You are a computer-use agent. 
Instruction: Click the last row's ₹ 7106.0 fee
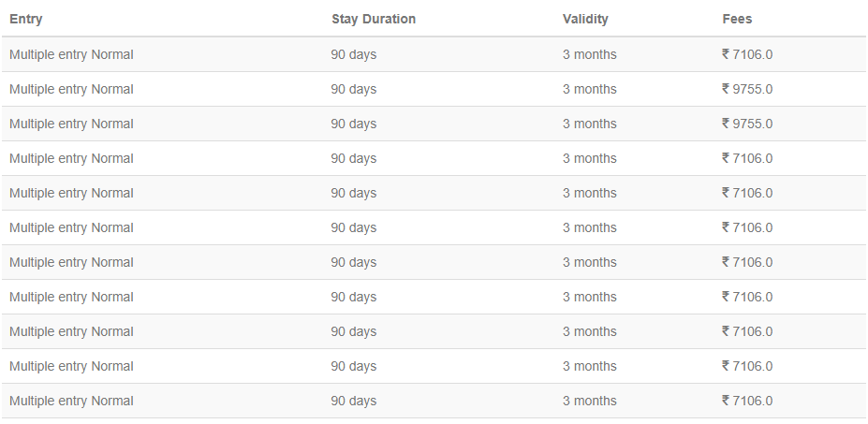tap(747, 401)
